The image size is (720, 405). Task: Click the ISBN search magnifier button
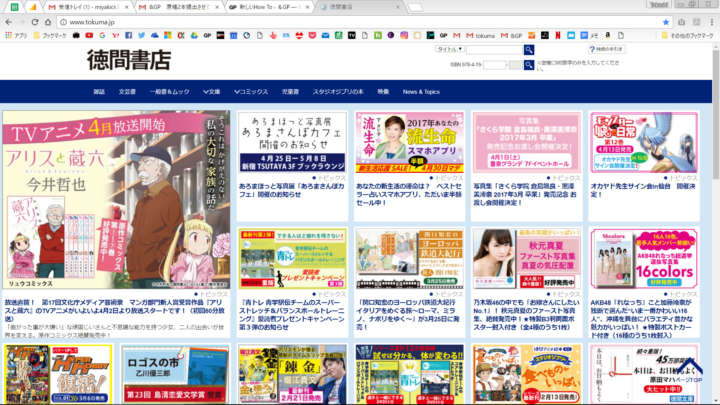pos(529,65)
